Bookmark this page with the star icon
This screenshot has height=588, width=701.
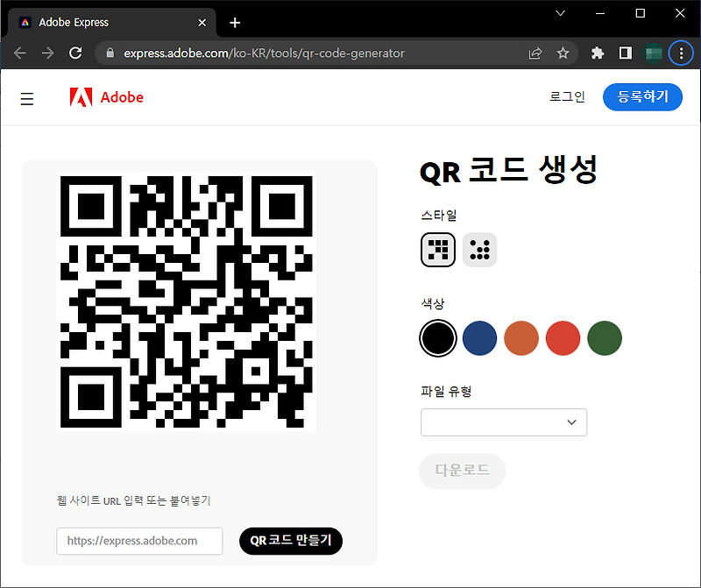pyautogui.click(x=563, y=53)
